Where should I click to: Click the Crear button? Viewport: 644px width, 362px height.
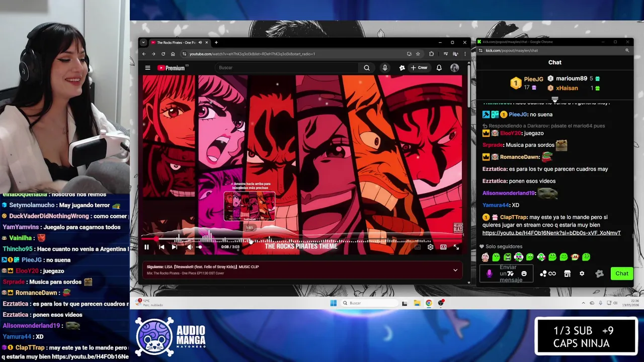coord(419,68)
